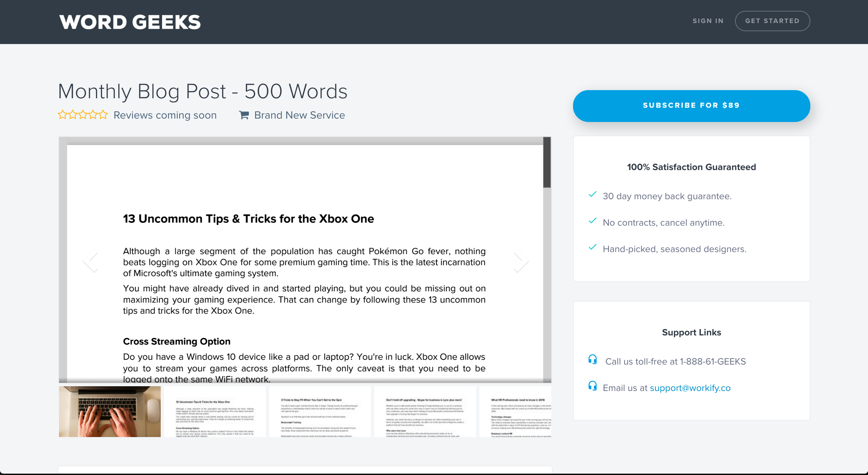Click Subscribe for $89 button
This screenshot has width=868, height=475.
click(x=691, y=106)
